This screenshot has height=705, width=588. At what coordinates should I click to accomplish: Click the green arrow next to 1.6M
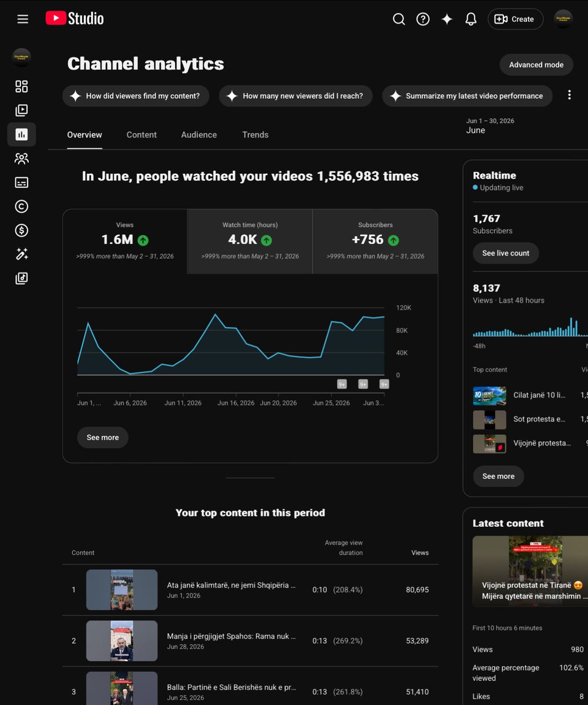coord(143,240)
